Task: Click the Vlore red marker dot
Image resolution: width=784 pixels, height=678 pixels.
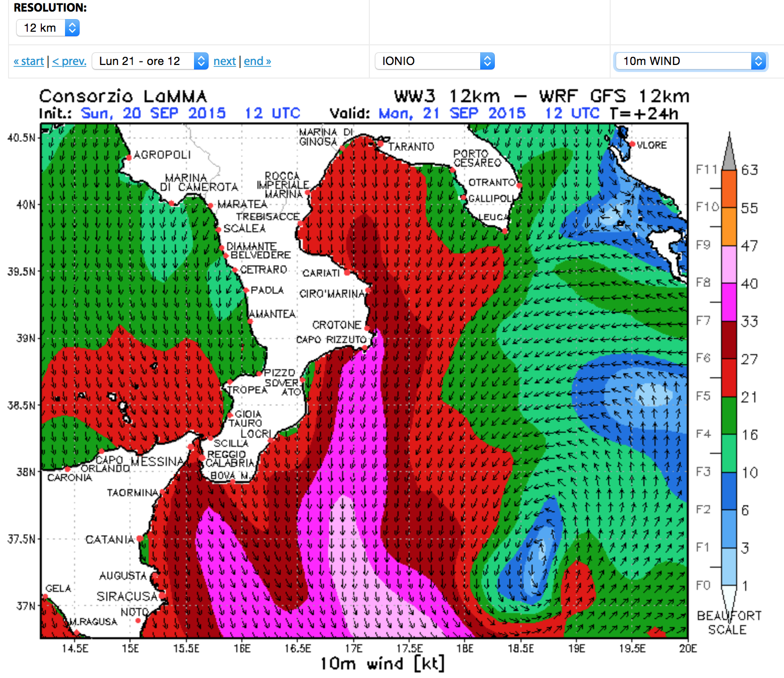Action: pyautogui.click(x=632, y=144)
